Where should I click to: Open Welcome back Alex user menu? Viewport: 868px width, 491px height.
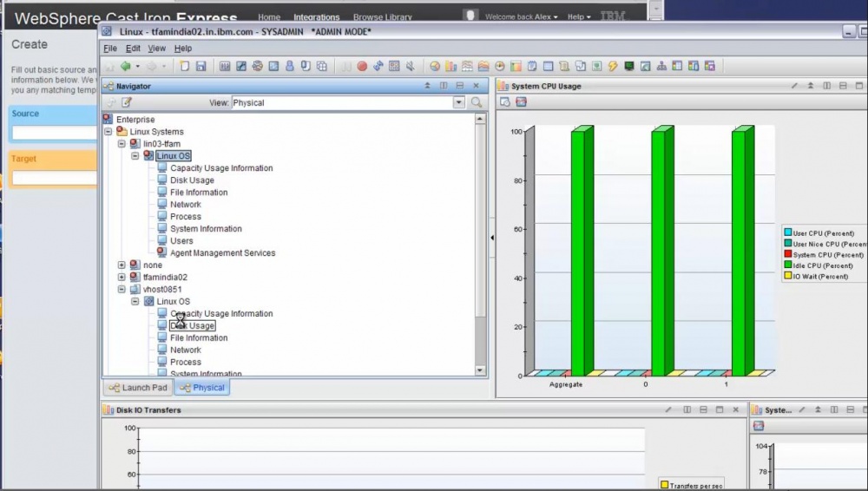521,16
